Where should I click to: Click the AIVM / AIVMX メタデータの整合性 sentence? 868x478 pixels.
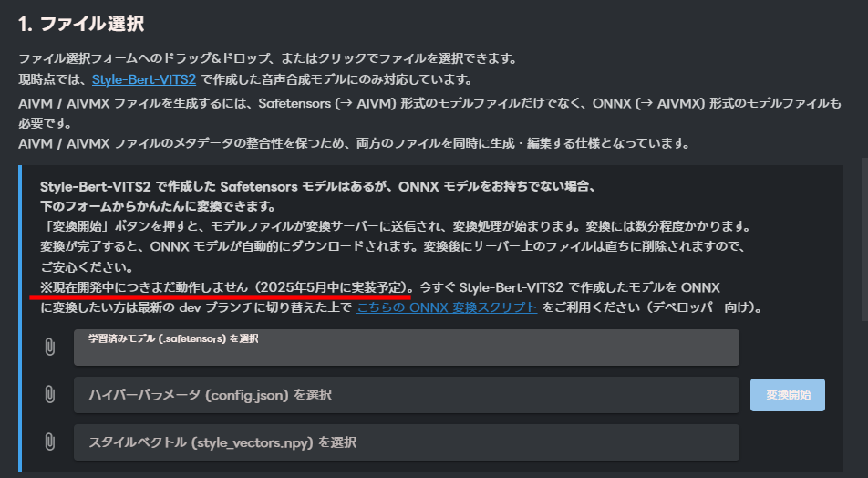(x=354, y=144)
